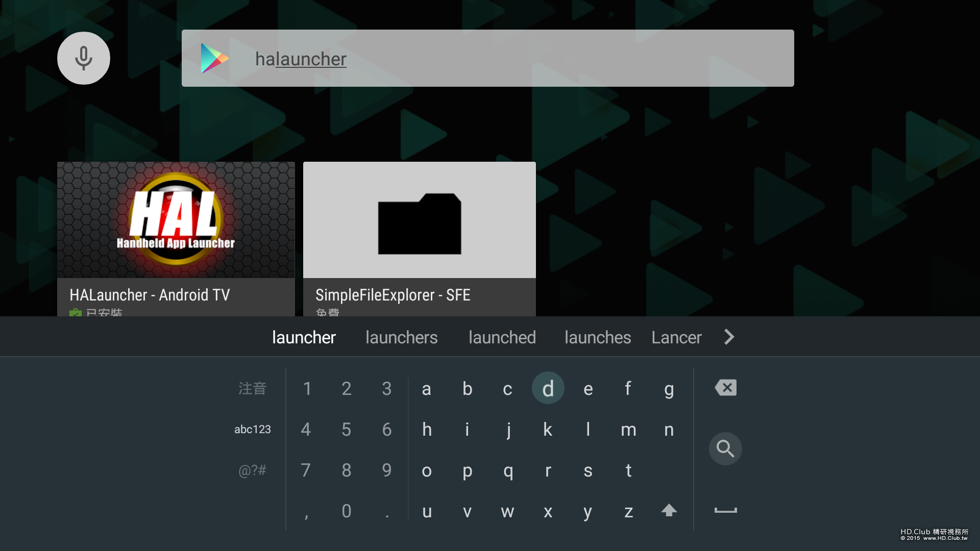Screen dimensions: 980x551
Task: Choose the 'launches' word suggestion
Action: pyautogui.click(x=598, y=337)
